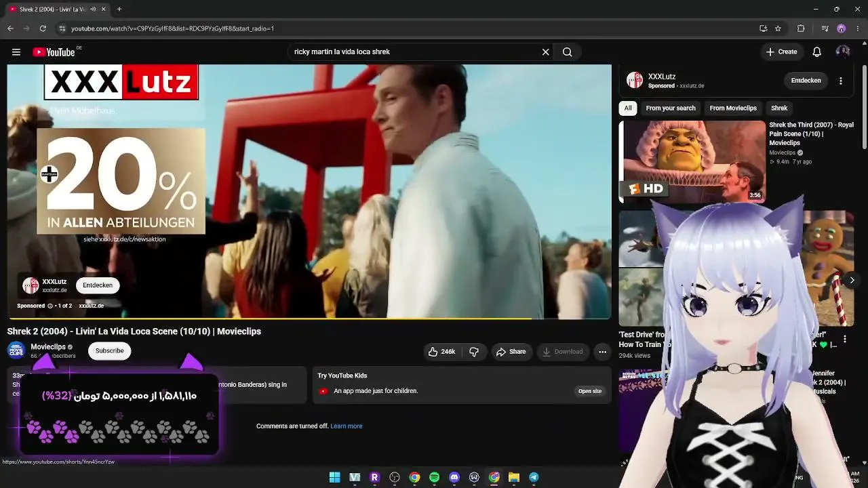Image resolution: width=868 pixels, height=488 pixels.
Task: Open a new browser tab
Action: [119, 9]
